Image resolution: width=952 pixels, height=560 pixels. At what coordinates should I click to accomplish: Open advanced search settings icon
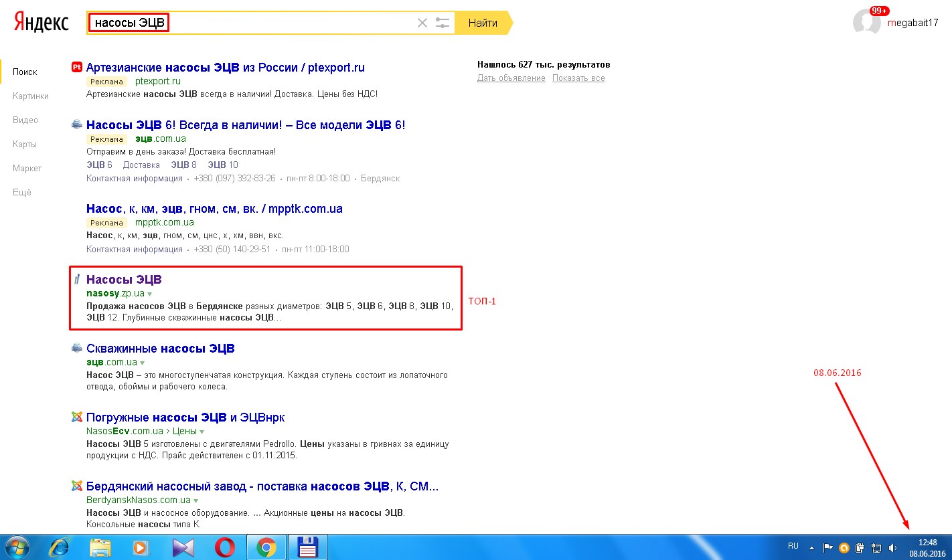pos(442,23)
